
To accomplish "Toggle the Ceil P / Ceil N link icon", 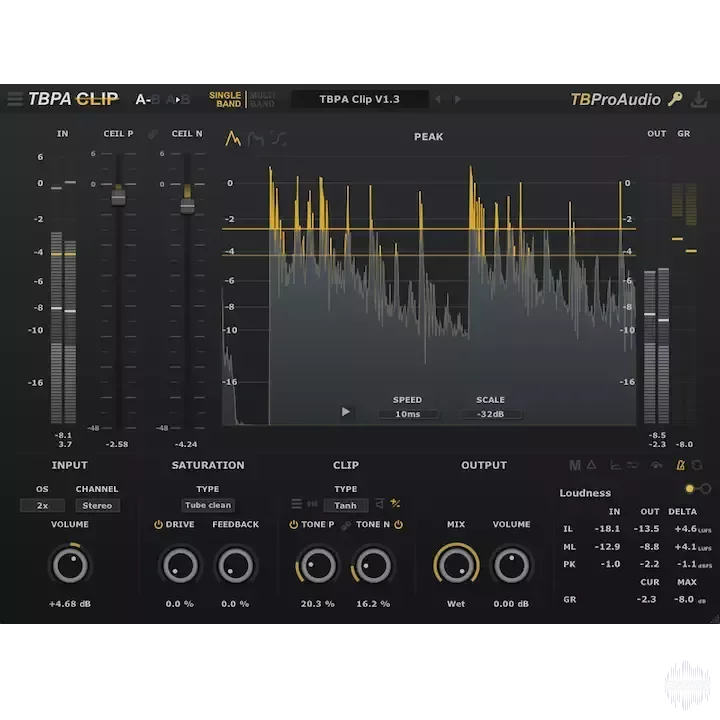I will pyautogui.click(x=152, y=134).
